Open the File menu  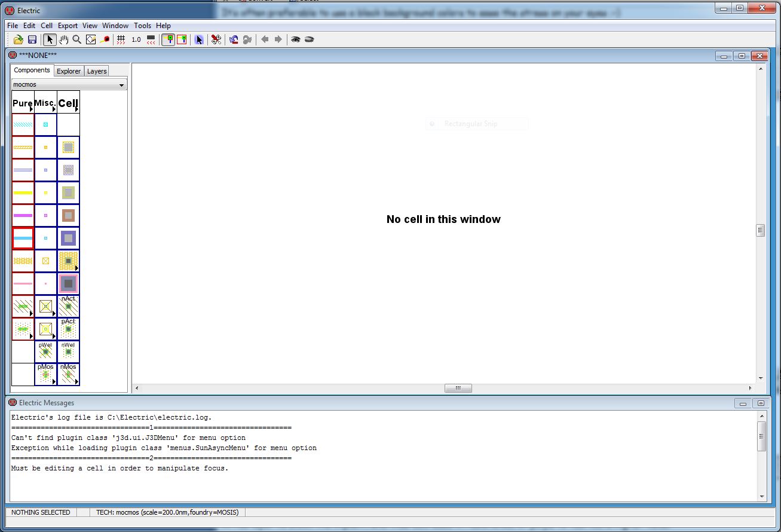click(13, 26)
